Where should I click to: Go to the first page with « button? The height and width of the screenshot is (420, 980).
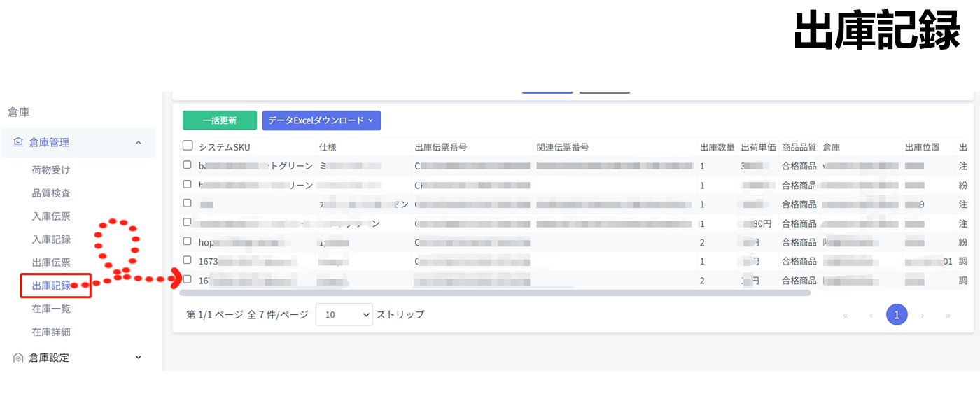[x=846, y=316]
